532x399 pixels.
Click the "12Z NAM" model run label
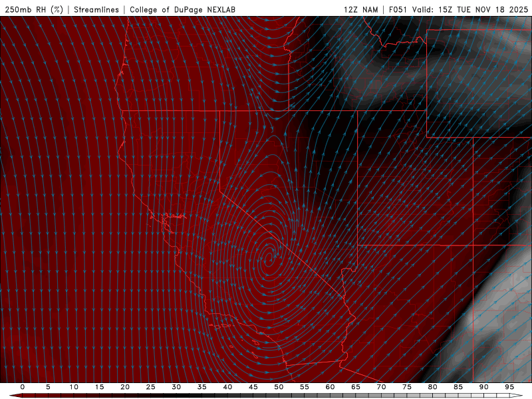tap(360, 9)
